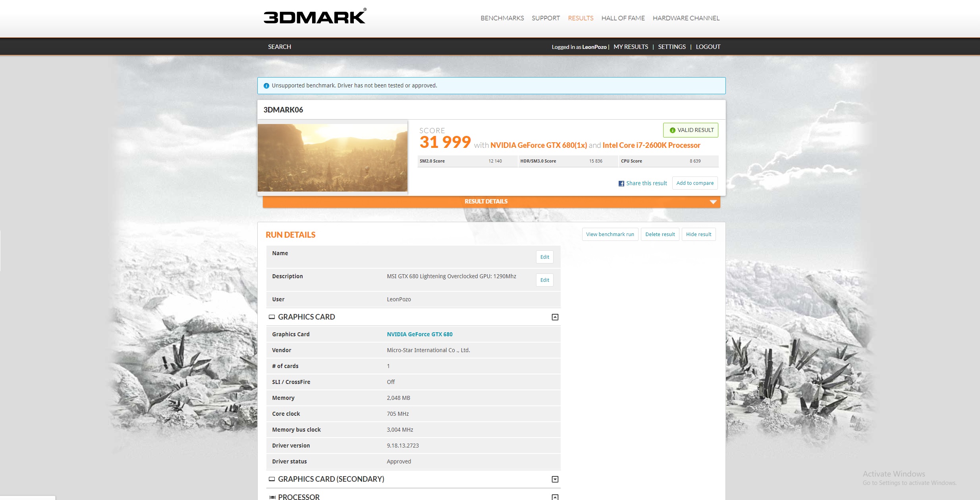
Task: Click the Memory value 2,048 MB
Action: [398, 398]
